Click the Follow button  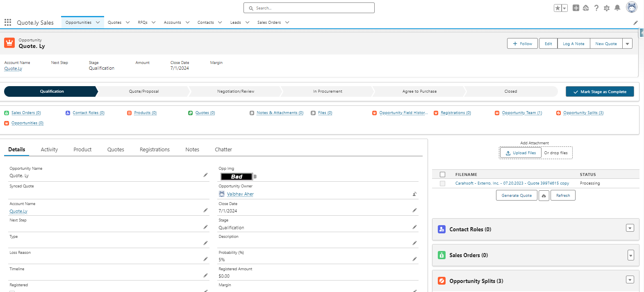pos(522,43)
